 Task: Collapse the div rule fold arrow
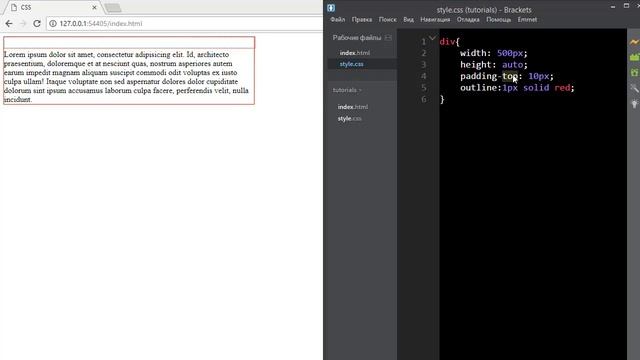[x=432, y=38]
